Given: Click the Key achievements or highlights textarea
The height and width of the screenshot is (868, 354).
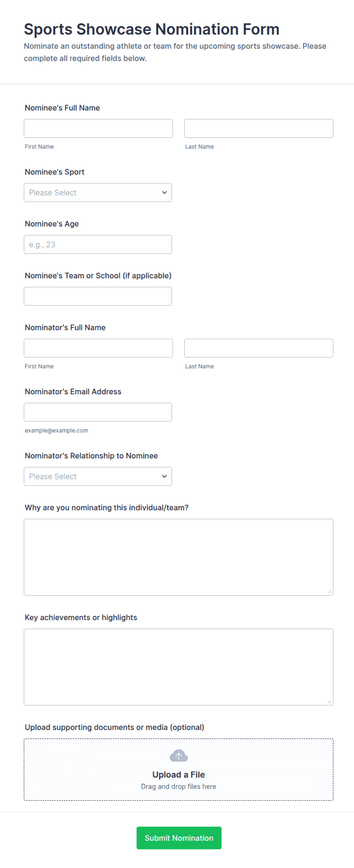Looking at the screenshot, I should click(179, 667).
